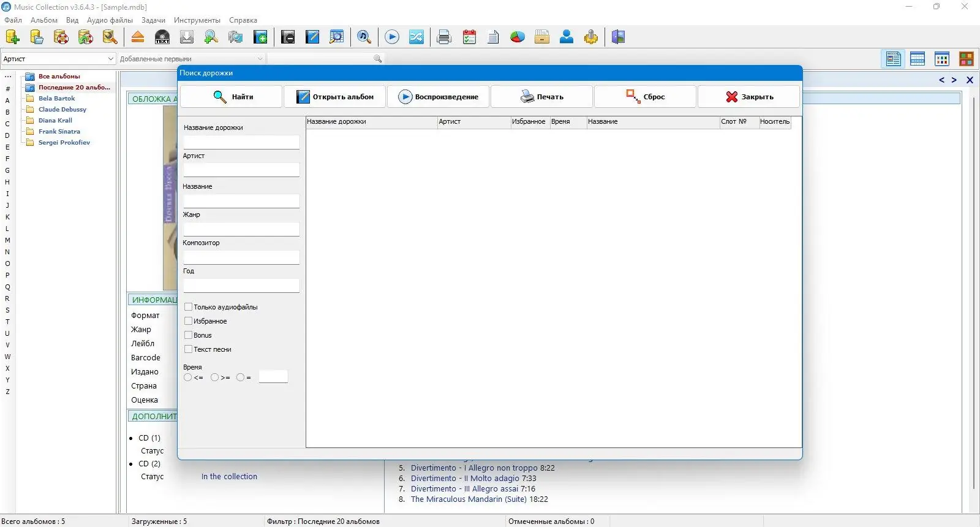Click the blue person icon in toolbar
Viewport: 980px width, 527px height.
coord(567,37)
